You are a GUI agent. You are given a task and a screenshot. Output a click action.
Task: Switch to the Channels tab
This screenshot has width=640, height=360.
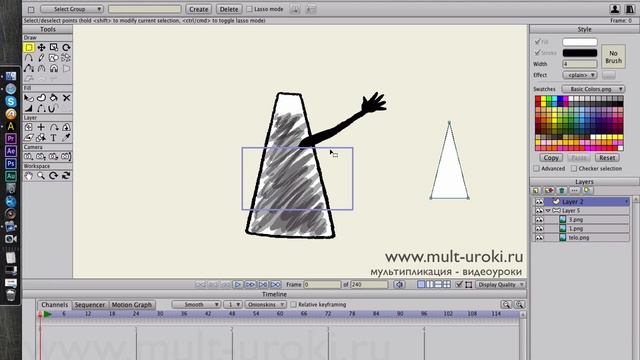click(x=54, y=304)
